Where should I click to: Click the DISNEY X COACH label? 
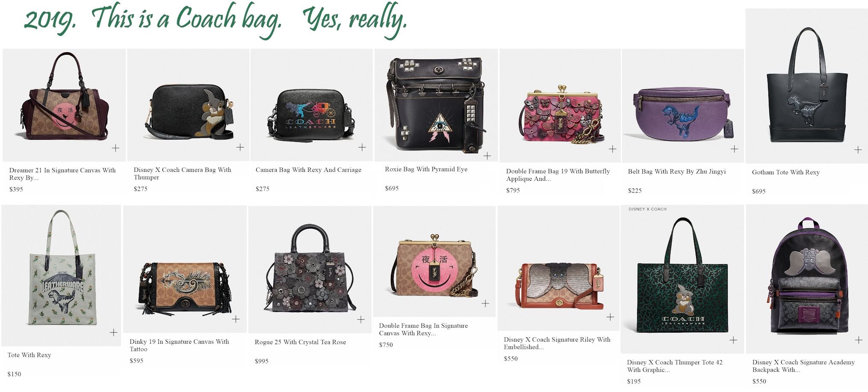click(x=647, y=209)
